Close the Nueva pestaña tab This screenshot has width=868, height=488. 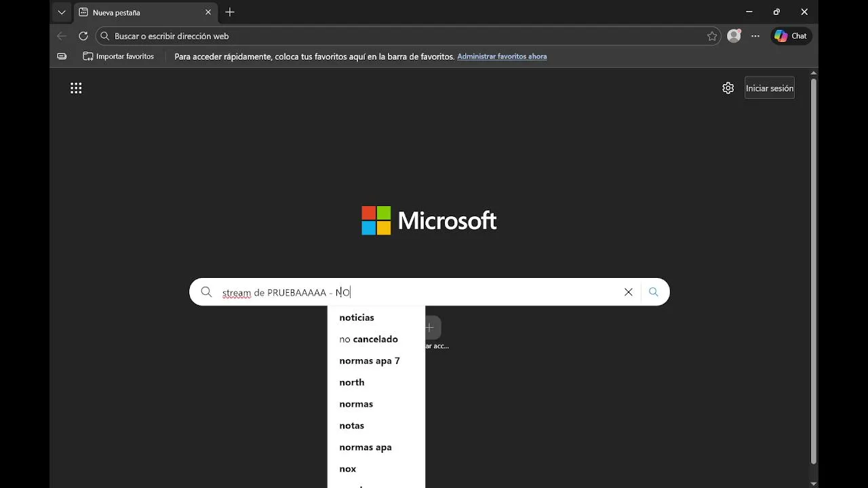tap(208, 12)
